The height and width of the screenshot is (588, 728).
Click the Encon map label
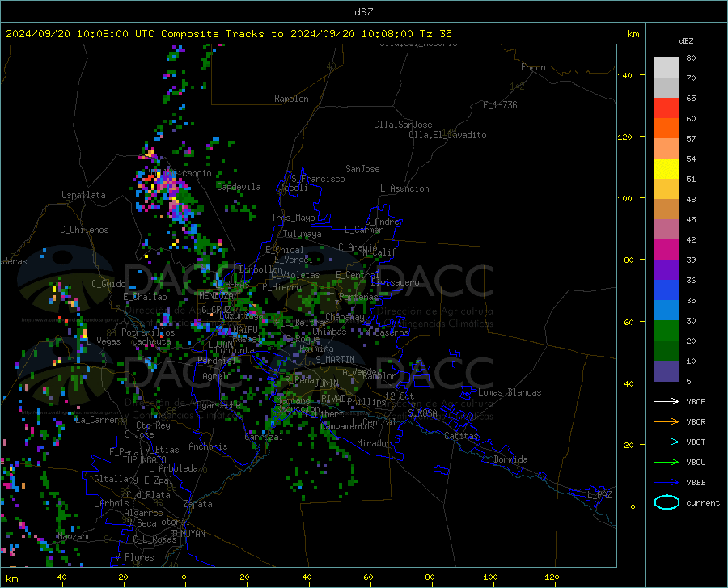tap(533, 67)
